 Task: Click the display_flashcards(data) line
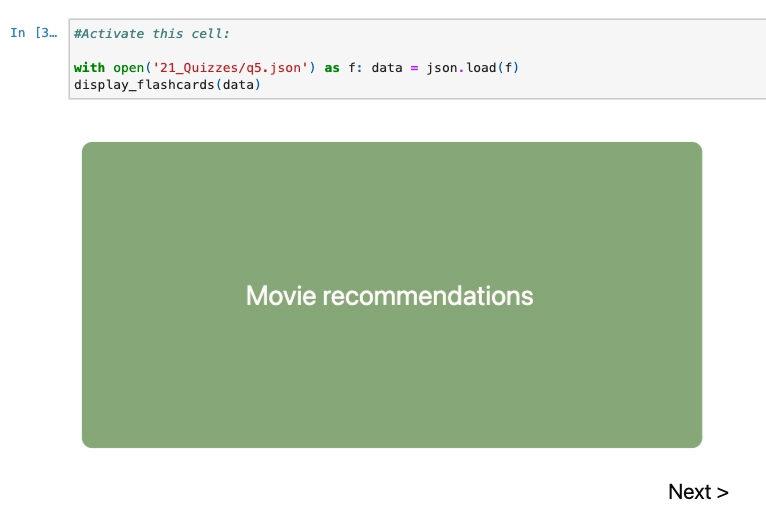[x=168, y=85]
